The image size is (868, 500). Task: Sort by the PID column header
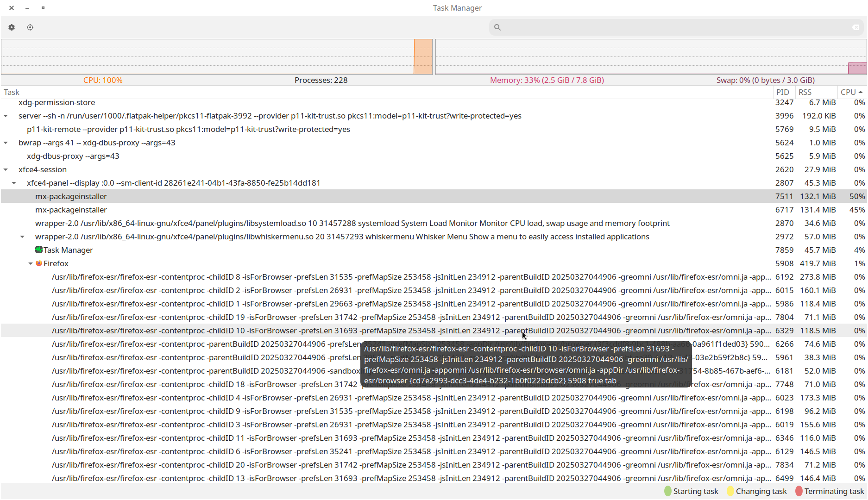click(x=785, y=92)
